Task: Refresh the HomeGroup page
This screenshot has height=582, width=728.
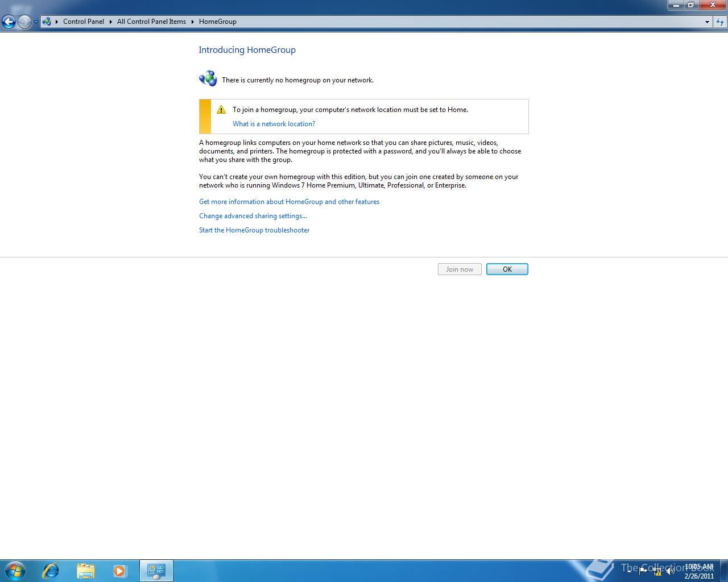Action: tap(720, 22)
